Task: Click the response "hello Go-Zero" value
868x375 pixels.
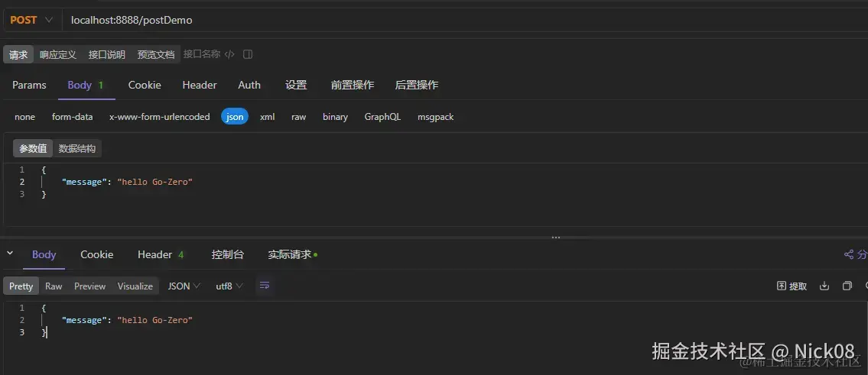Action: pos(155,320)
